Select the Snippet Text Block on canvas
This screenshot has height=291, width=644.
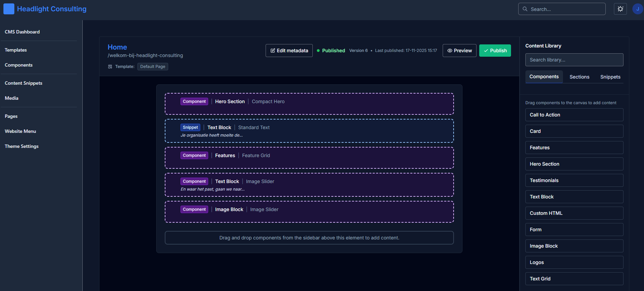(x=309, y=131)
